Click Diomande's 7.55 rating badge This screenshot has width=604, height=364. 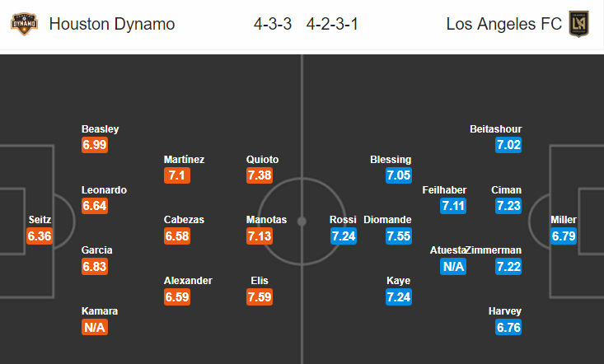coord(399,236)
